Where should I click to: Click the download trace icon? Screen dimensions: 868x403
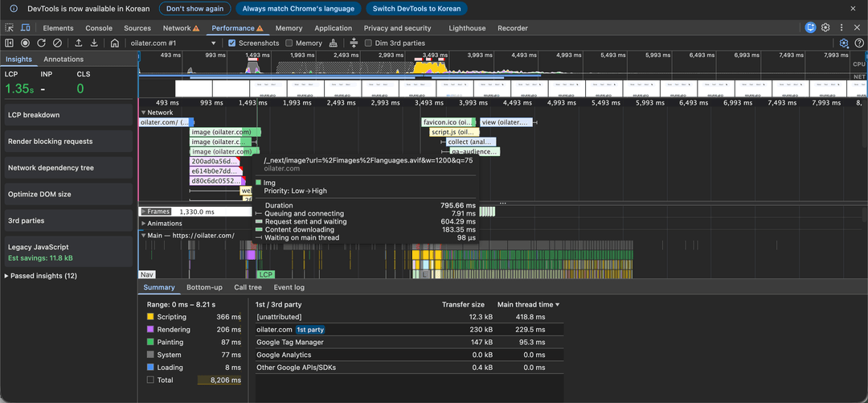coord(94,43)
